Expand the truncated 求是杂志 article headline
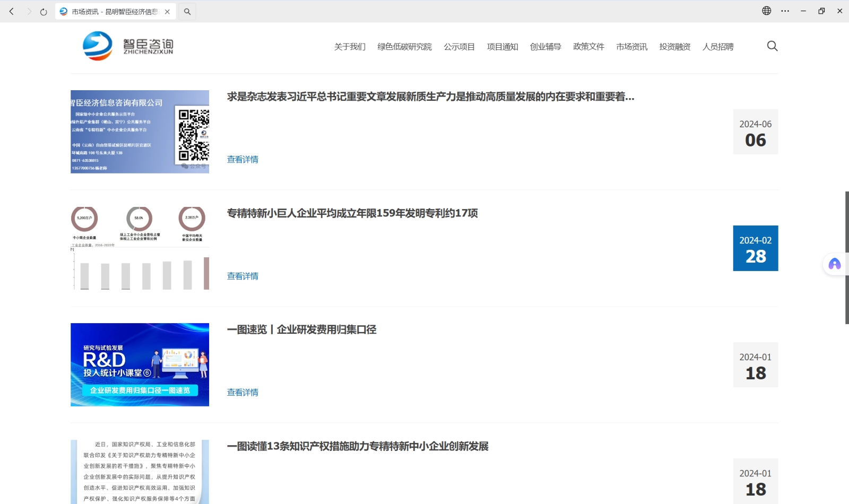The image size is (849, 504). [430, 97]
